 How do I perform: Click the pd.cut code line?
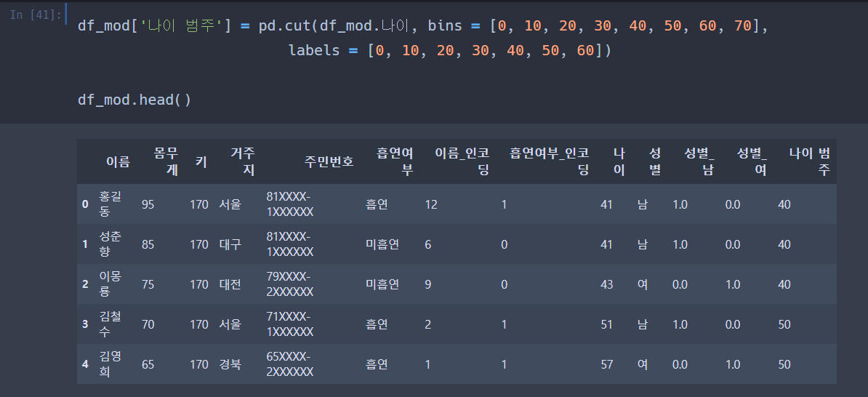(x=423, y=26)
